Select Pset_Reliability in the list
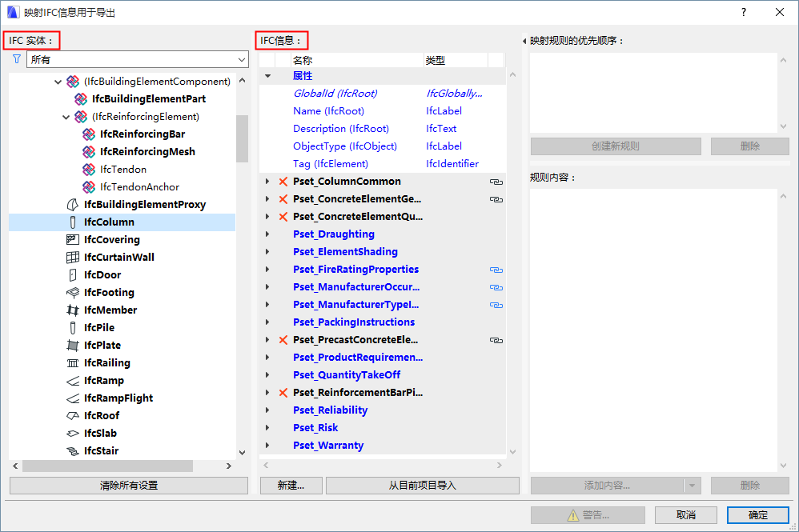This screenshot has width=799, height=532. pyautogui.click(x=330, y=410)
